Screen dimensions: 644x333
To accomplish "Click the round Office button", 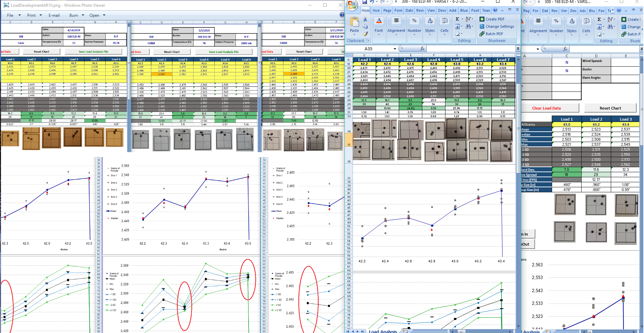I will pos(352,5).
